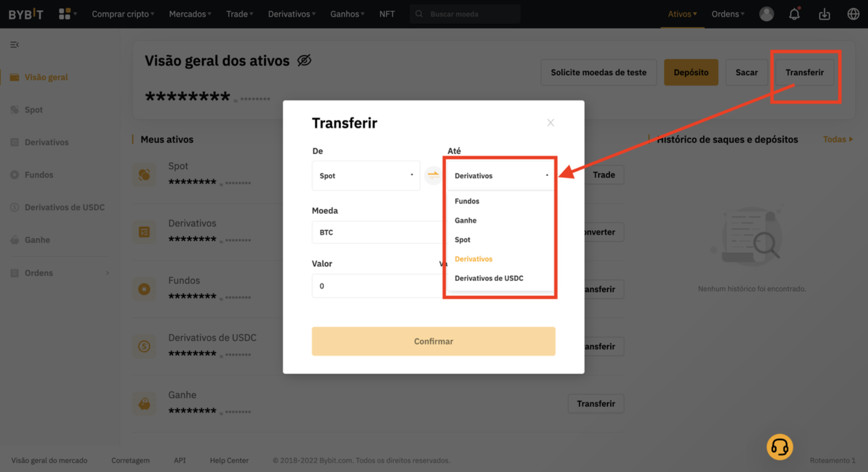Click the Depósito button
This screenshot has height=472, width=868.
(690, 73)
